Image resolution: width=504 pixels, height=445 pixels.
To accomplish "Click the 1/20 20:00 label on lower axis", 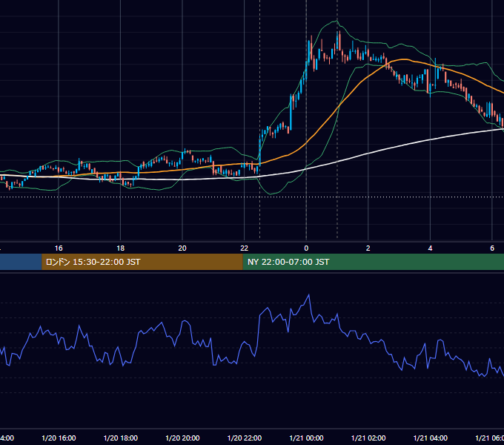I will (182, 438).
